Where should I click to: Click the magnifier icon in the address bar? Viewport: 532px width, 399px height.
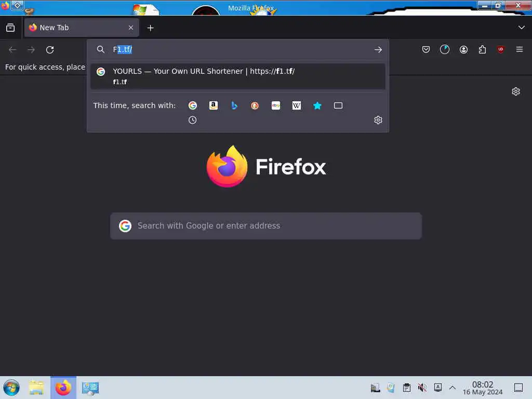tap(100, 49)
